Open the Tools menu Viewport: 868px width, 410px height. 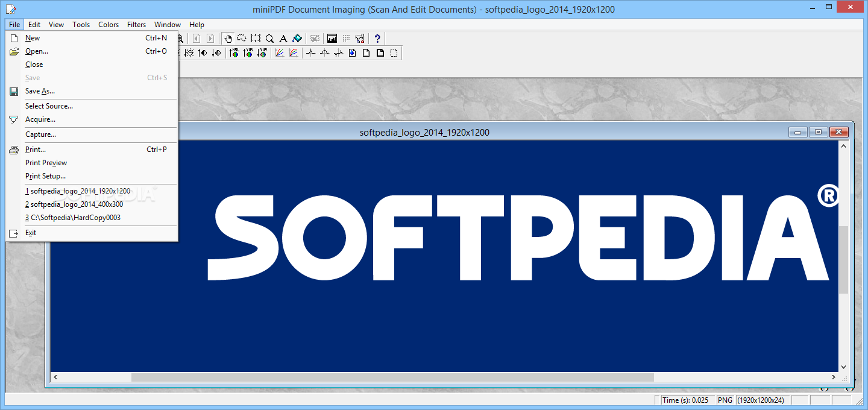(81, 25)
